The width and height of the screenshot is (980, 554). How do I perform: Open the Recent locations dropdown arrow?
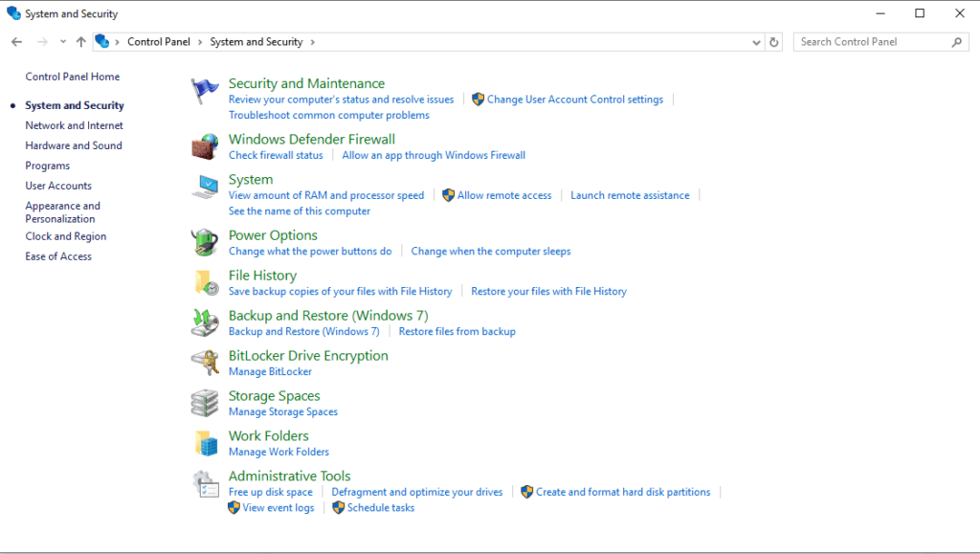point(62,42)
